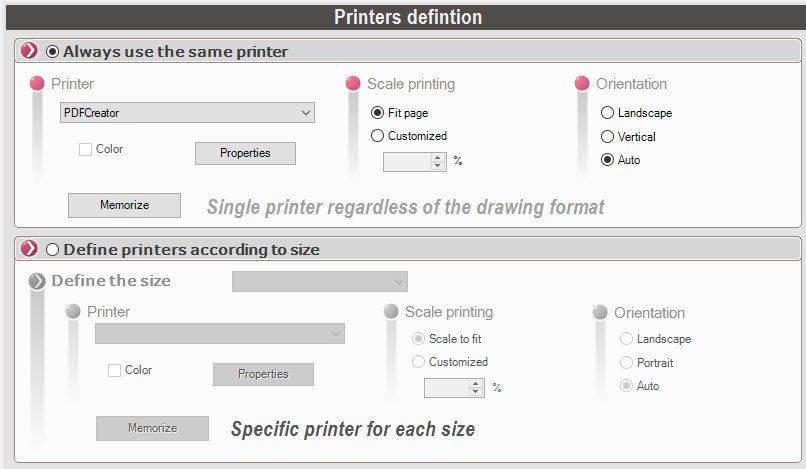Increase the top custom scale percentage
This screenshot has width=806, height=469.
[x=437, y=156]
